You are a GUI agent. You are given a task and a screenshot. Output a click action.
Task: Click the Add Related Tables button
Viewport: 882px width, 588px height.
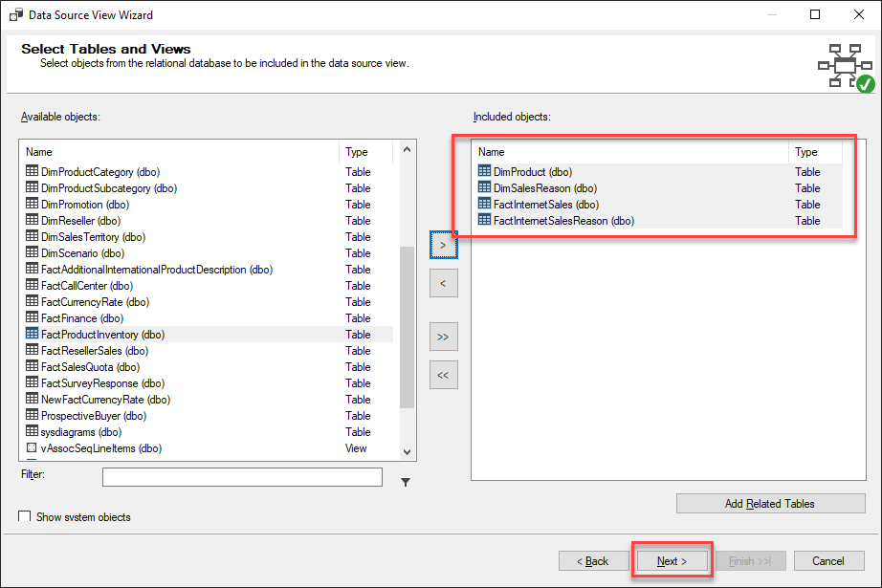point(770,503)
